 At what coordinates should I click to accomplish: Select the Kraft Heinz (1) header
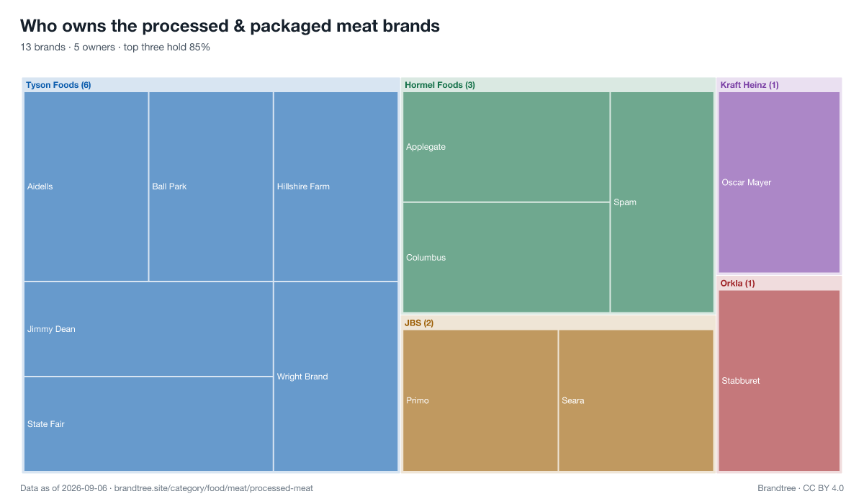[x=750, y=85]
